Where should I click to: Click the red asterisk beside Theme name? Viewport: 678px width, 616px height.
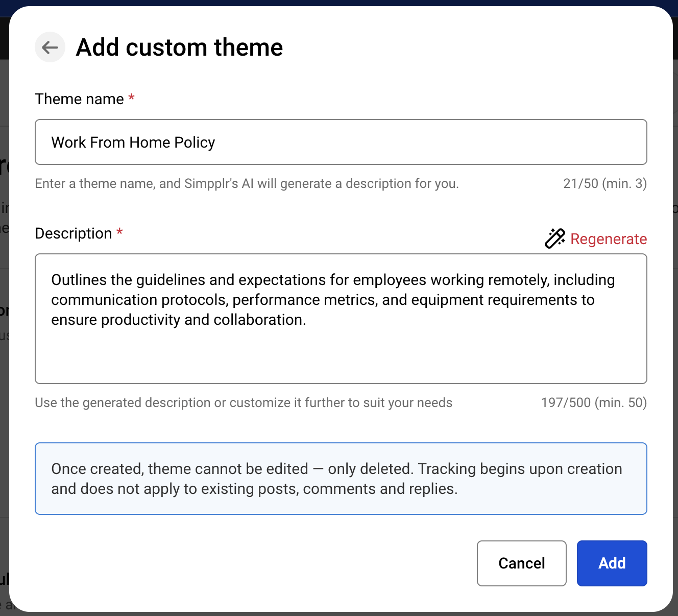tap(131, 98)
